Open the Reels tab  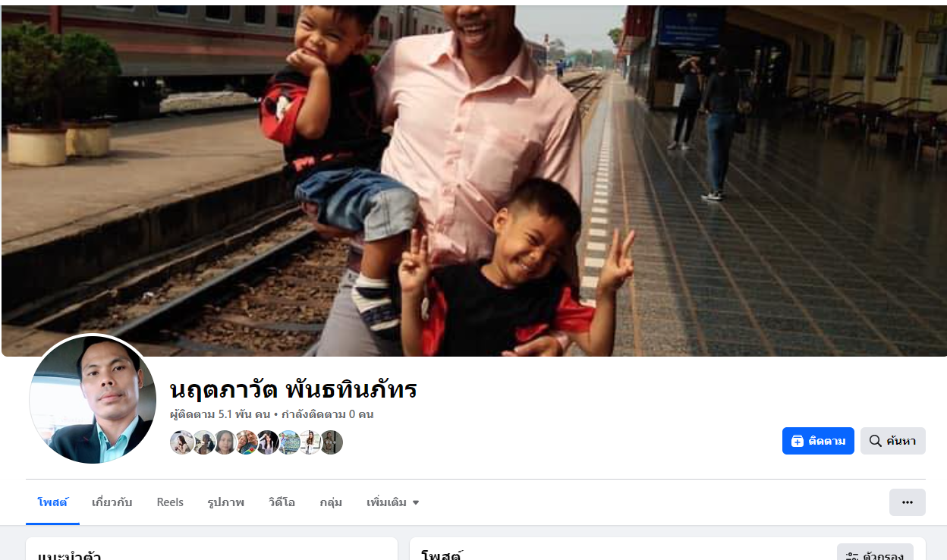pos(170,502)
